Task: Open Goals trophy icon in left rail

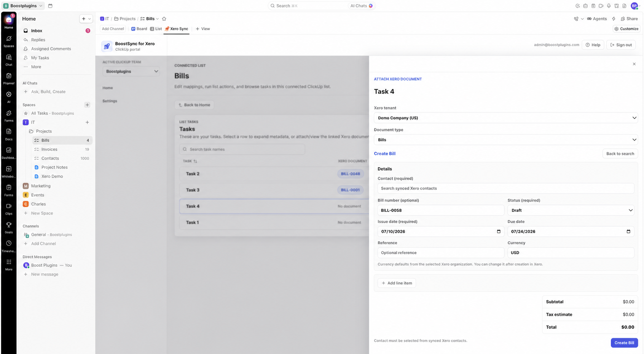Action: click(x=9, y=227)
